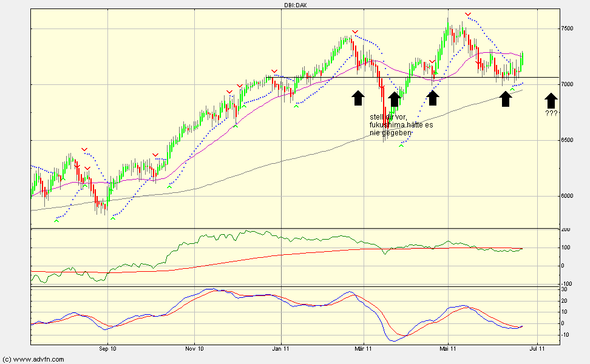Select the ??? annotation text

(551, 113)
